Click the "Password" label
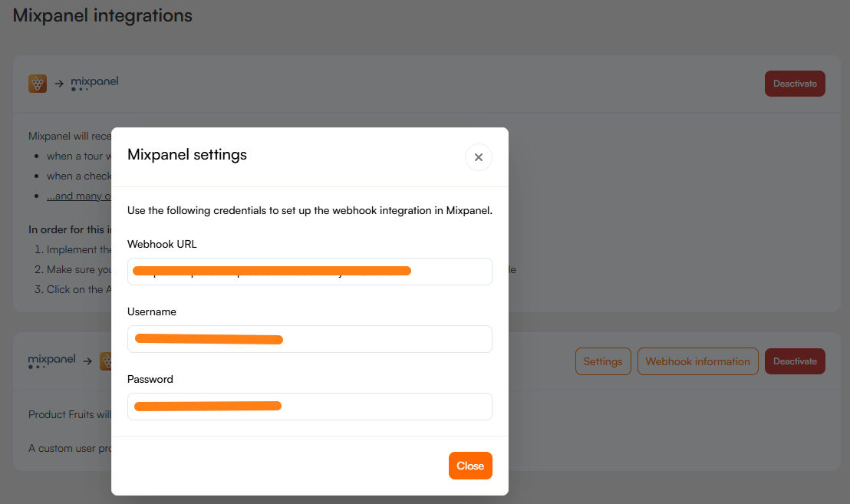The image size is (850, 504). coord(150,379)
